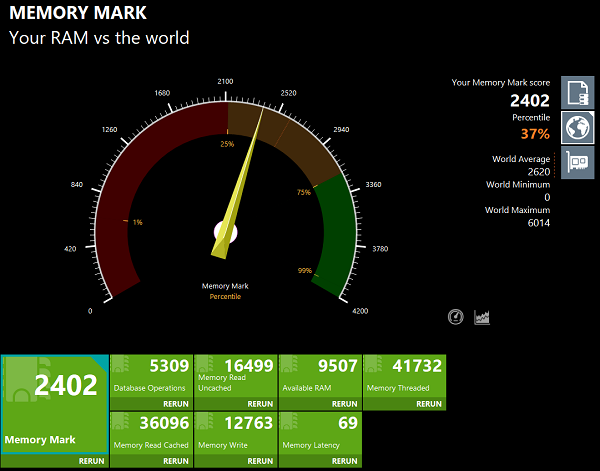Click the 1% marker on the gauge
The width and height of the screenshot is (600, 471).
click(137, 222)
